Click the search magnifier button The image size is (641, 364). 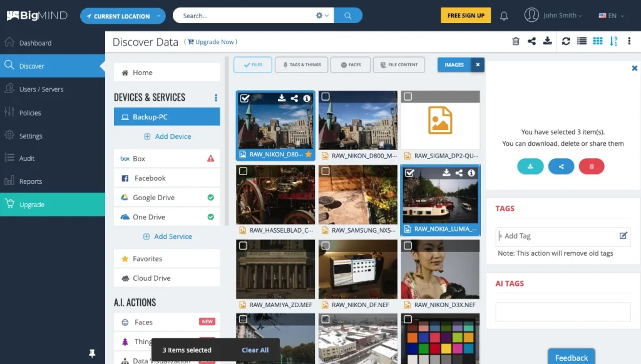(x=348, y=16)
